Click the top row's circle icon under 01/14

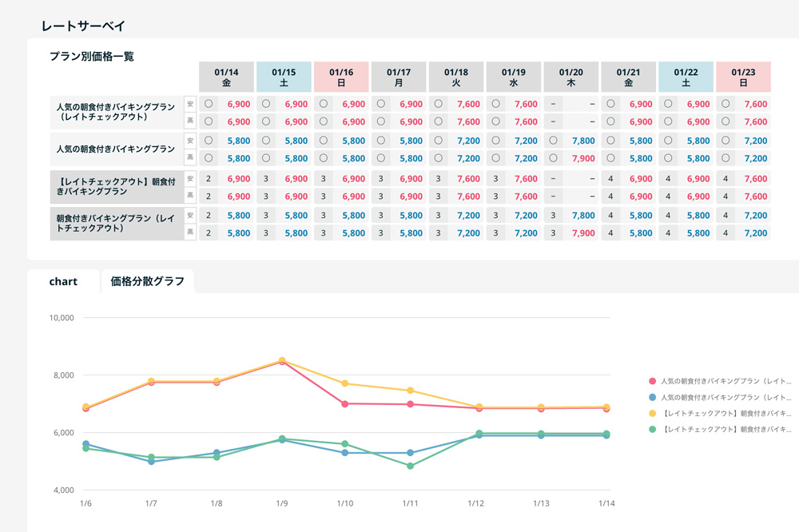209,104
